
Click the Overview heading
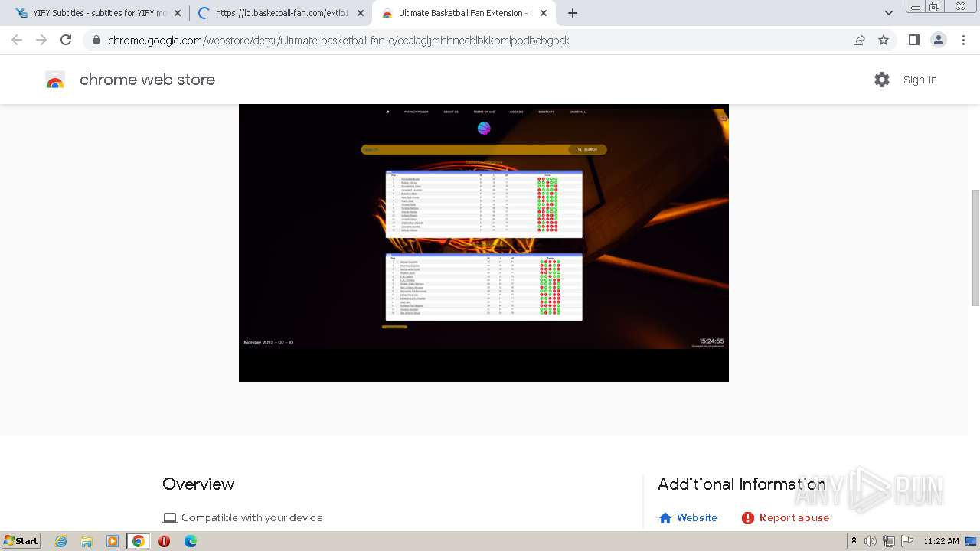(198, 484)
